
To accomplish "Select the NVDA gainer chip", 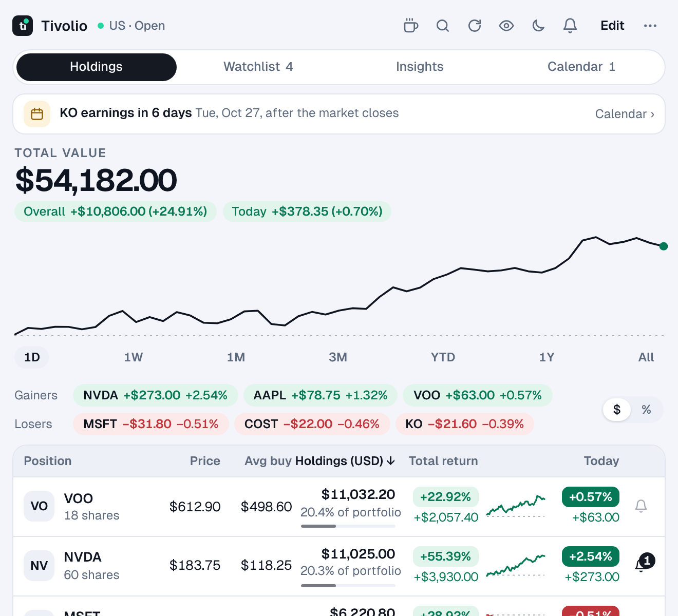I will point(155,395).
